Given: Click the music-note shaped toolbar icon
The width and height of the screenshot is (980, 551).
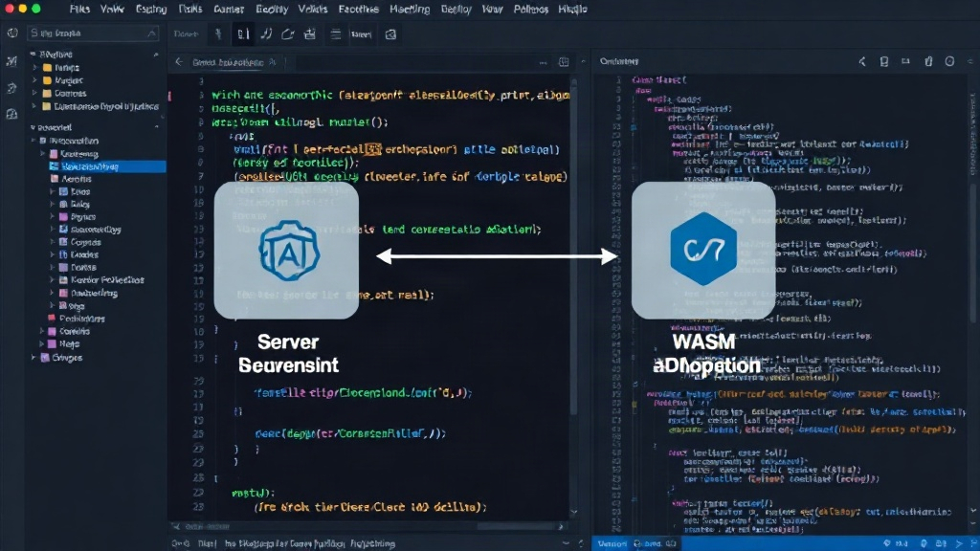Looking at the screenshot, I should 266,34.
